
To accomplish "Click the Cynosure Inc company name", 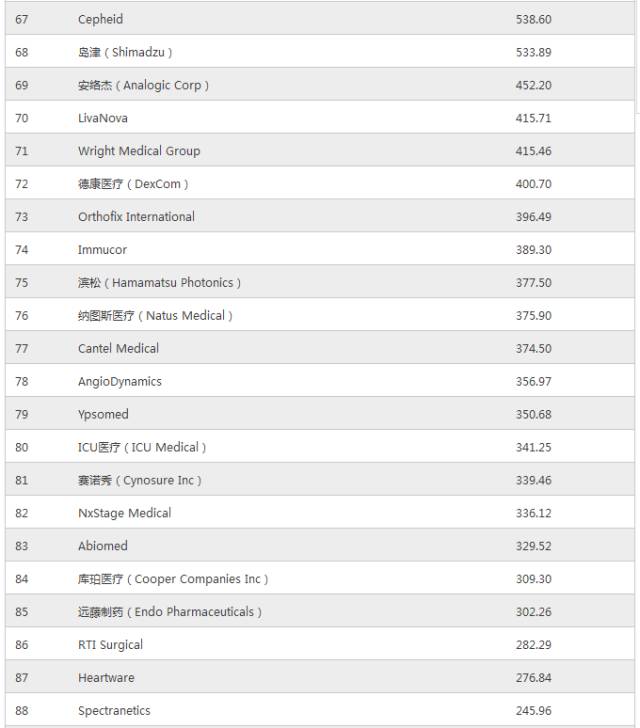I will click(x=140, y=480).
